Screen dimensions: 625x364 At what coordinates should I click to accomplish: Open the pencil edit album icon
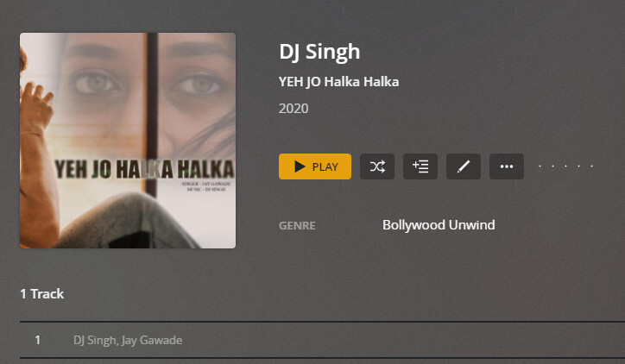[464, 166]
